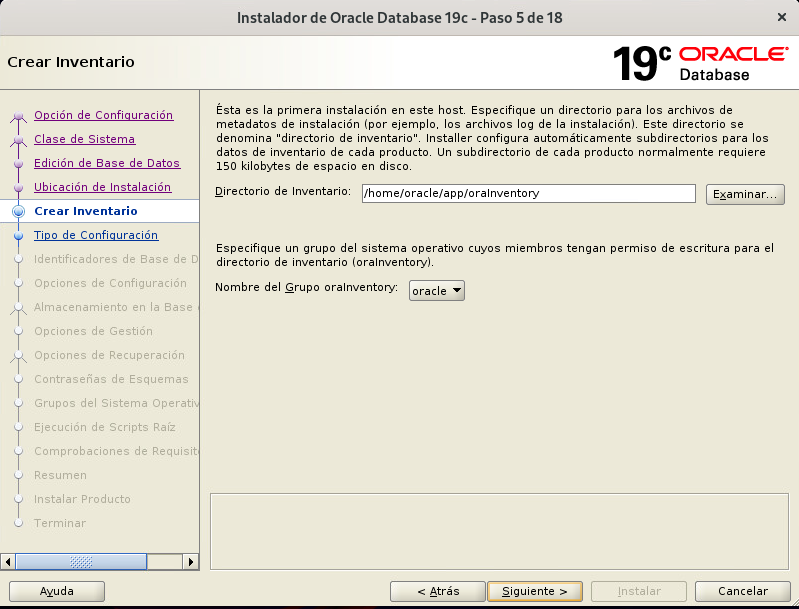799x609 pixels.
Task: Click the Opción de Configuración step link
Action: coord(103,115)
